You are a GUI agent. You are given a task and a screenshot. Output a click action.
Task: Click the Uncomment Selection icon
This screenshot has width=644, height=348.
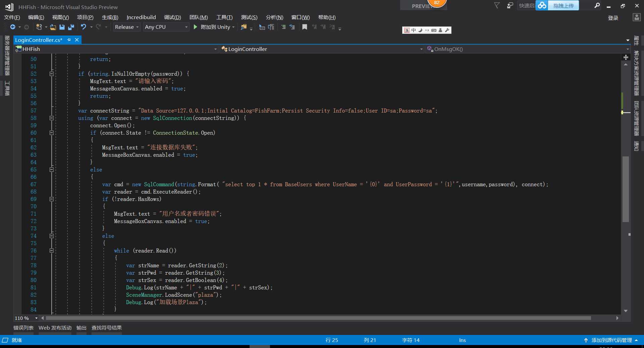coord(292,27)
